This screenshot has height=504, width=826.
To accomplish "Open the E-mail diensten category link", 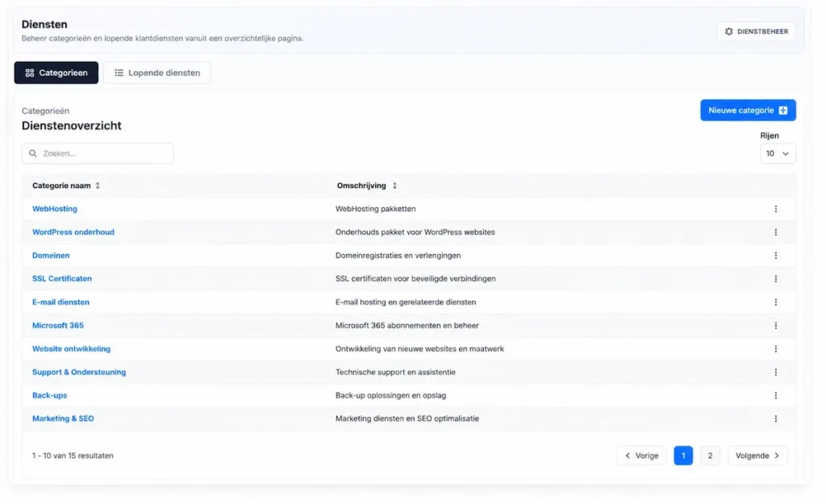I will 60,302.
